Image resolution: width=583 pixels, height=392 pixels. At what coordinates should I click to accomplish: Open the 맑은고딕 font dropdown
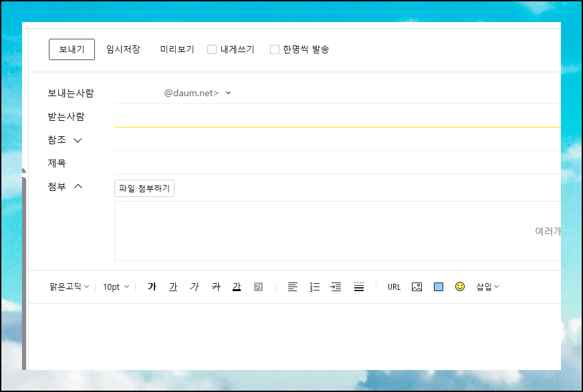(x=70, y=286)
